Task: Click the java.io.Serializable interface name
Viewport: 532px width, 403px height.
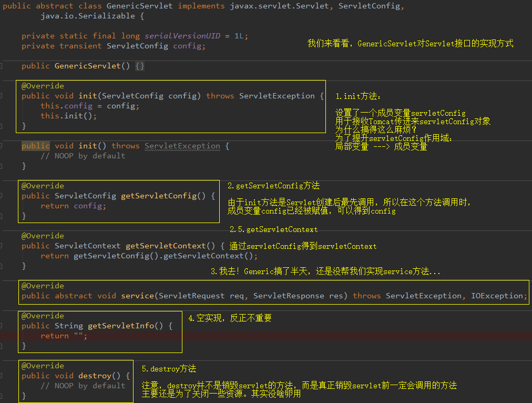Action: [x=88, y=16]
